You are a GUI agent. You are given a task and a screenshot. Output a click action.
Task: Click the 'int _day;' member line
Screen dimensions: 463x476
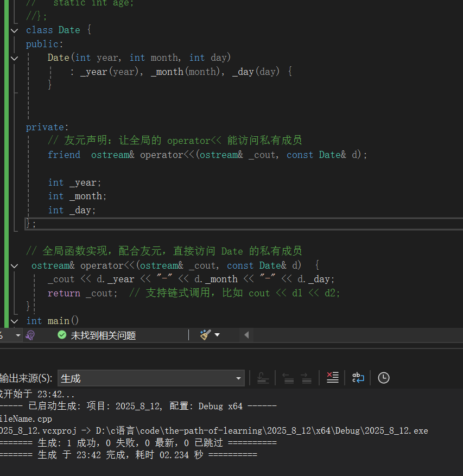click(72, 210)
